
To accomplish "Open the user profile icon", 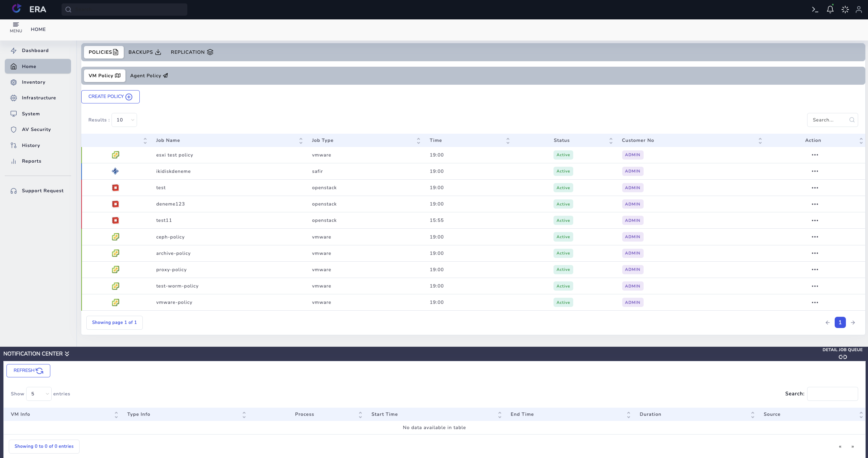I will click(x=859, y=10).
